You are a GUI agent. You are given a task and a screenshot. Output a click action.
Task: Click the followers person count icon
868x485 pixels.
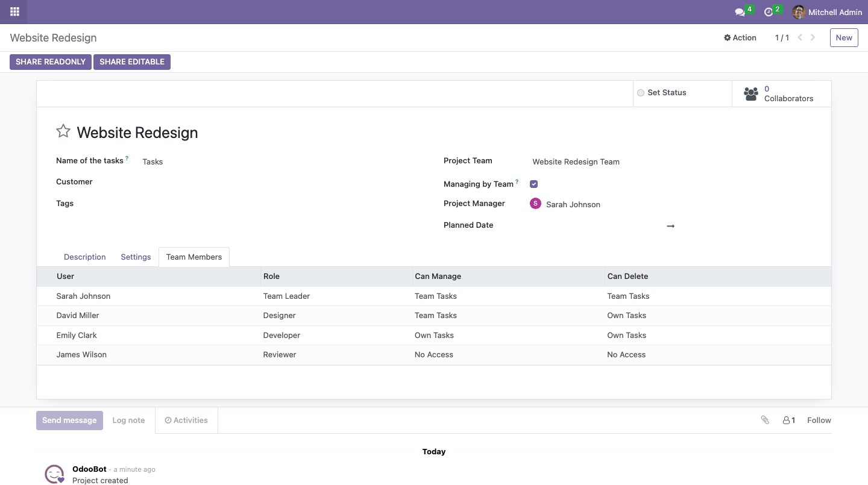788,420
